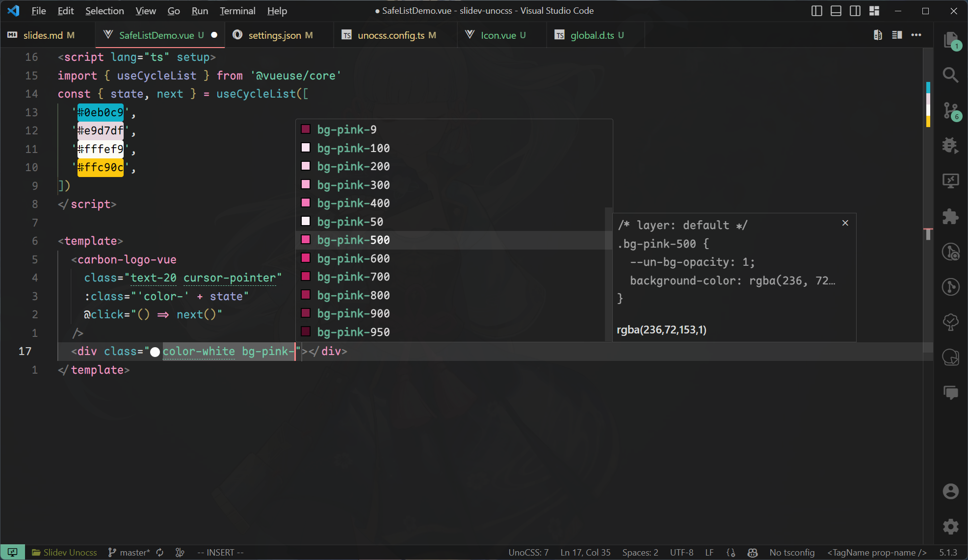This screenshot has width=968, height=560.
Task: Open the Explorer view in activity bar
Action: tap(951, 39)
